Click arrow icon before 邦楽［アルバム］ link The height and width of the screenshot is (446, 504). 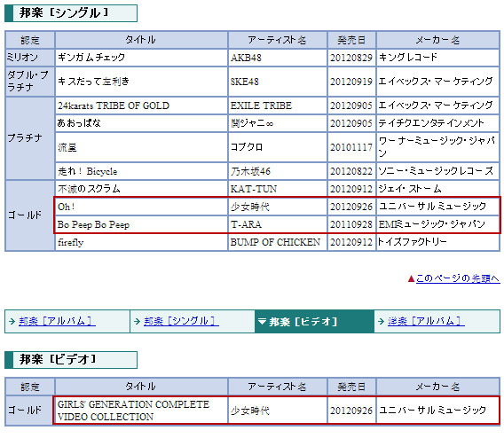point(12,321)
